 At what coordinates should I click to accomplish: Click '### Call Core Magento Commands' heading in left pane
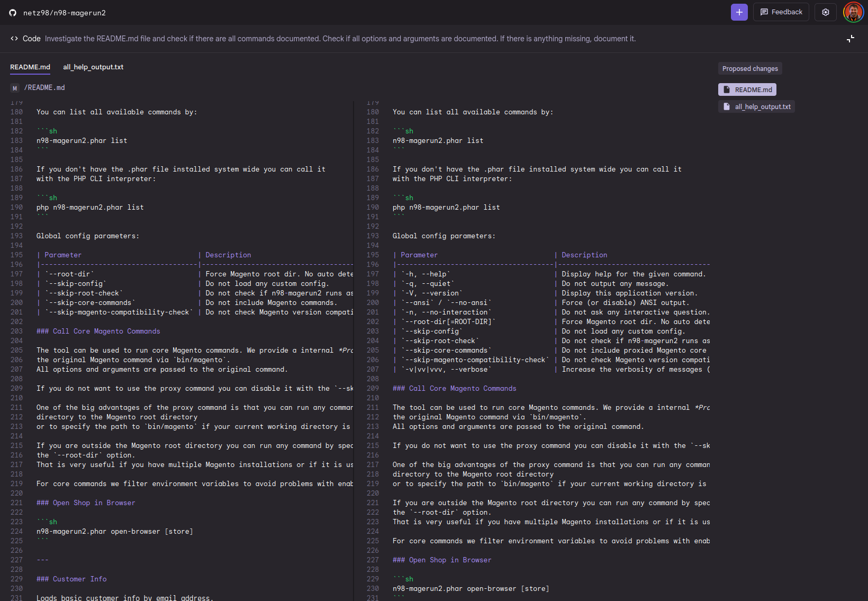[98, 331]
